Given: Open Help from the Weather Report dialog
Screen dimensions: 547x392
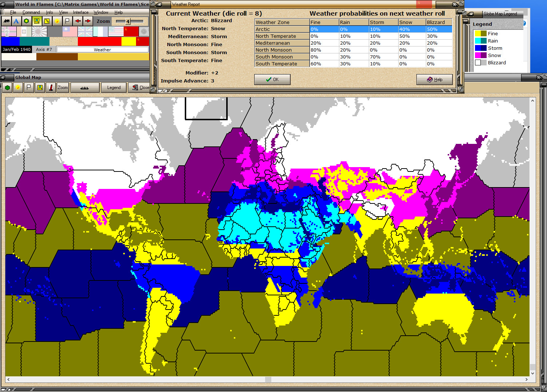Looking at the screenshot, I should tap(435, 79).
